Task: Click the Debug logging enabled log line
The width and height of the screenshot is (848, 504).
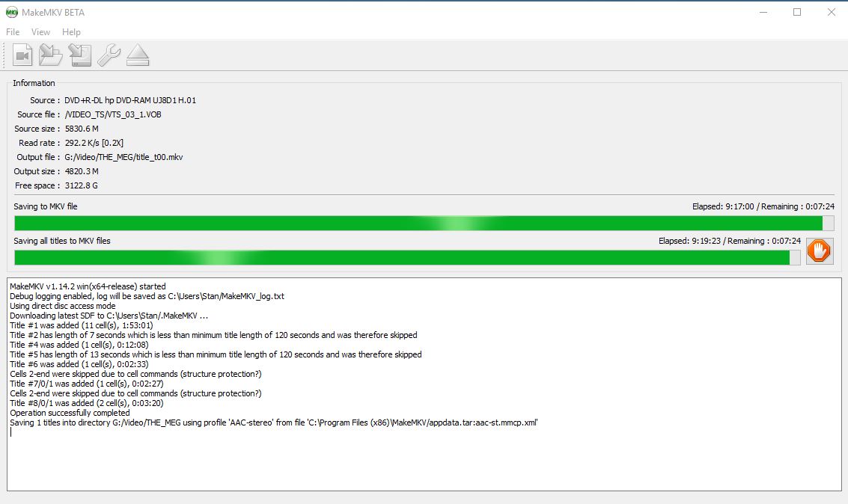Action: pyautogui.click(x=147, y=296)
